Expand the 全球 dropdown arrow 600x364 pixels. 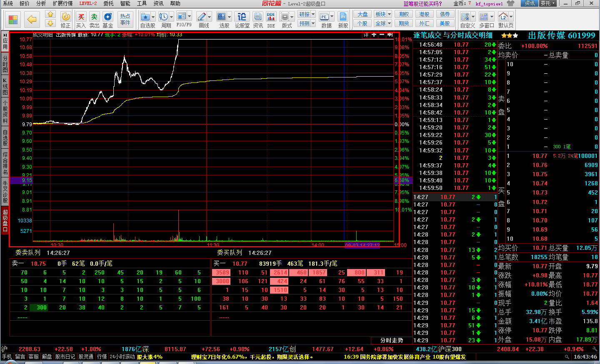389,23
